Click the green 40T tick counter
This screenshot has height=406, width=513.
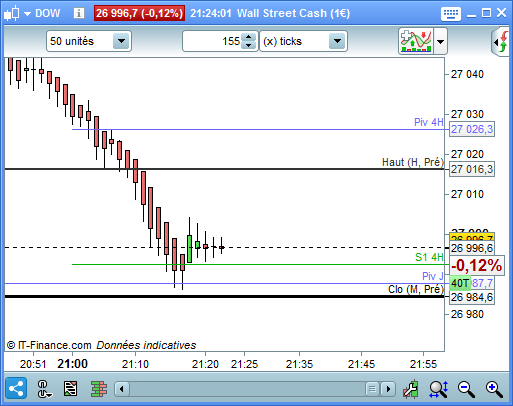pyautogui.click(x=460, y=283)
